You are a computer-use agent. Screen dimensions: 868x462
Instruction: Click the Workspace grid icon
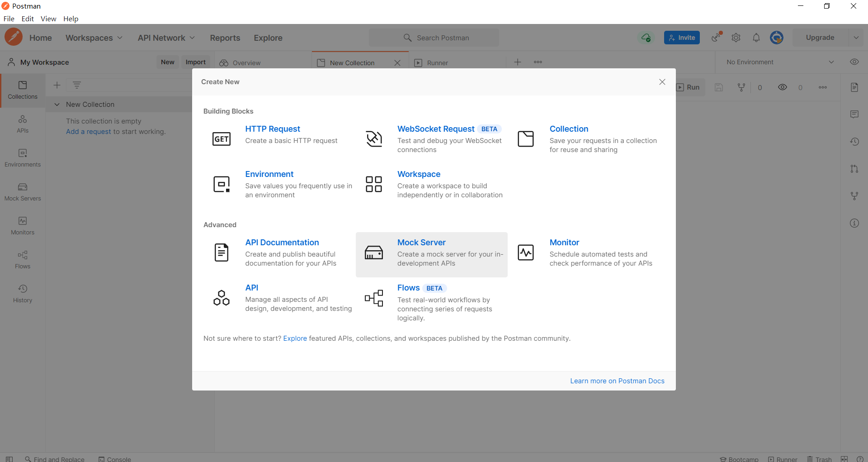374,184
